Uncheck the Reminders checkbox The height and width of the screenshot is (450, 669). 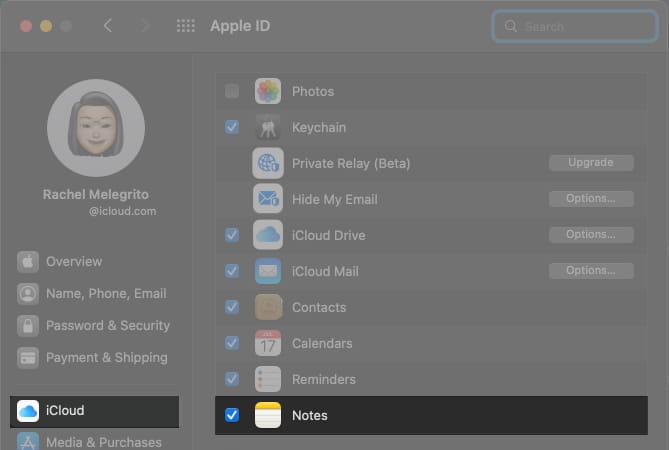pyautogui.click(x=232, y=378)
